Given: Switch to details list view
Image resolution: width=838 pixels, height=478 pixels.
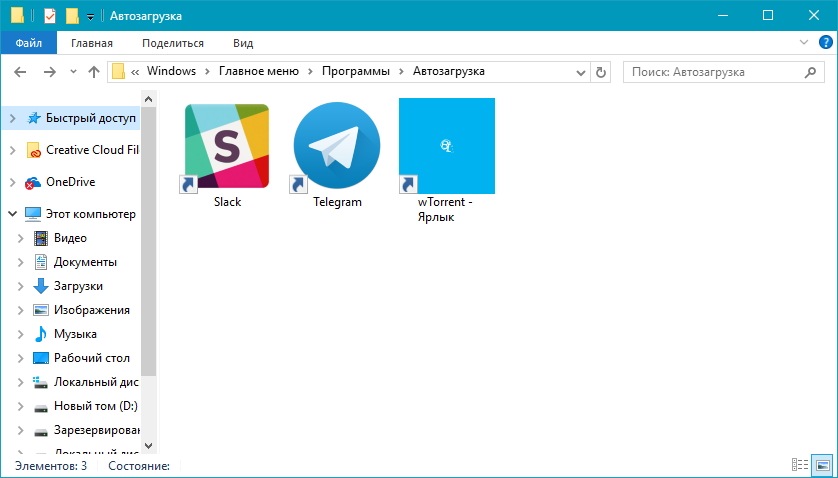Looking at the screenshot, I should (x=800, y=465).
